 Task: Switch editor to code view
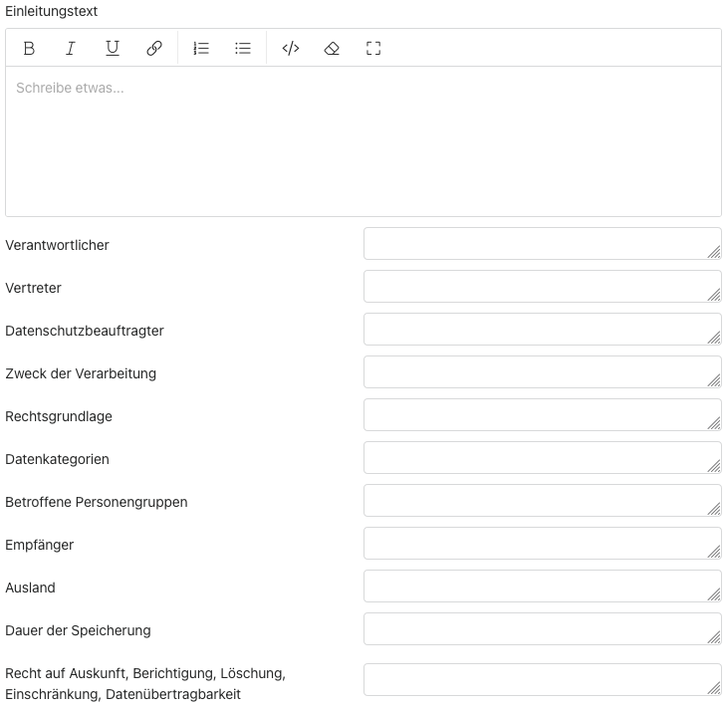291,48
